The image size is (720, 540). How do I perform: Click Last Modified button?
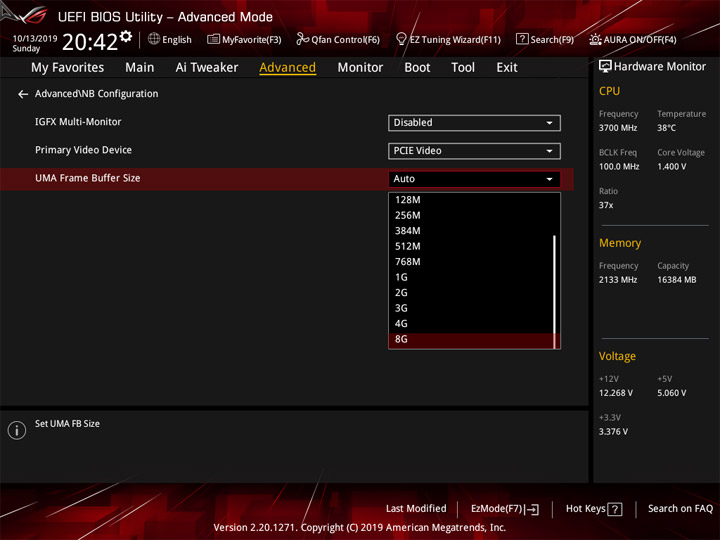pyautogui.click(x=416, y=509)
